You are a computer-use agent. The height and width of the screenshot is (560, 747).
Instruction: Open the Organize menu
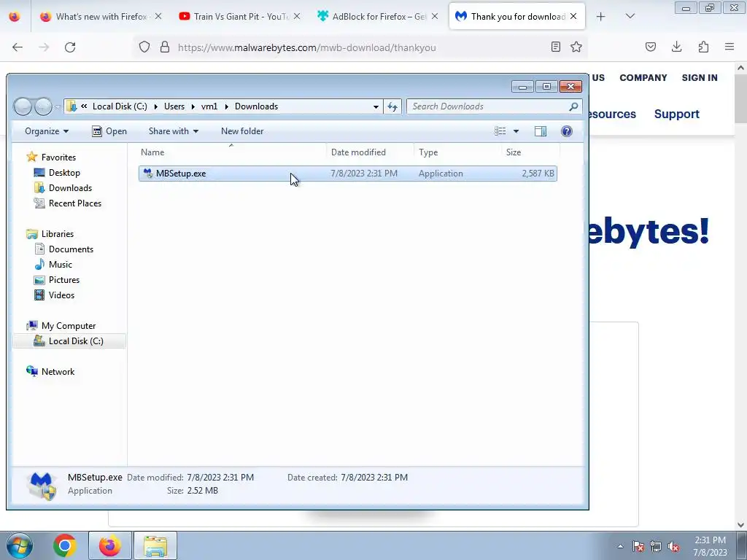tap(47, 131)
